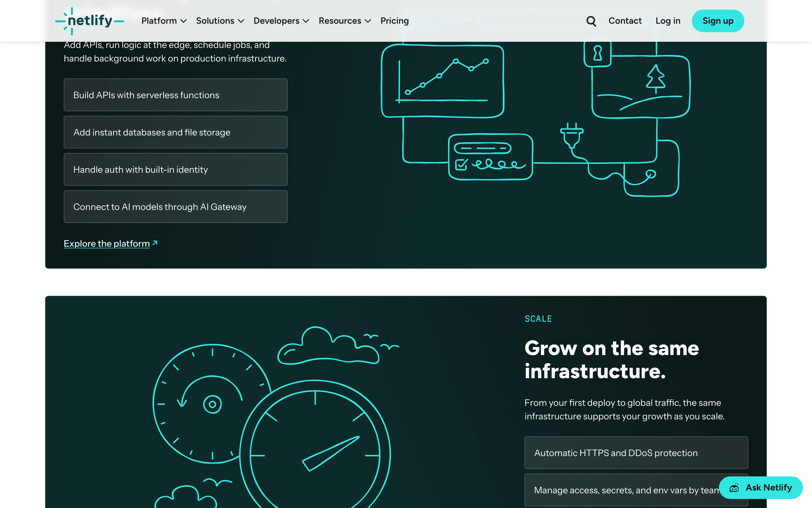Click the SCALE section label
The height and width of the screenshot is (508, 812).
[538, 319]
